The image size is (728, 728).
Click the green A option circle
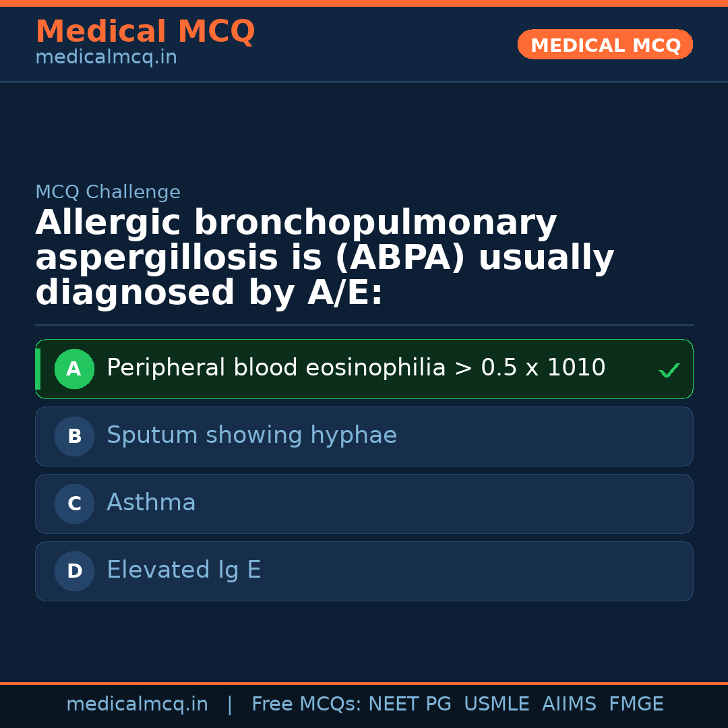click(74, 369)
